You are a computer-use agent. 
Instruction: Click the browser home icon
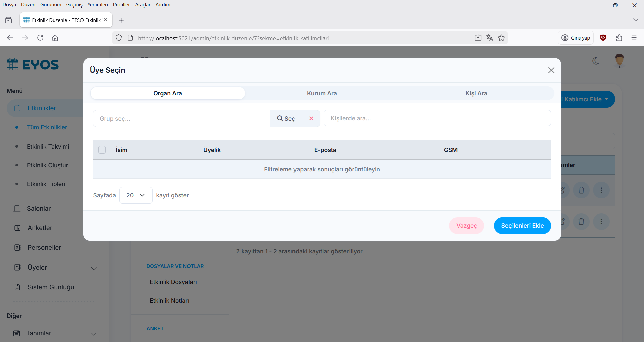point(55,38)
